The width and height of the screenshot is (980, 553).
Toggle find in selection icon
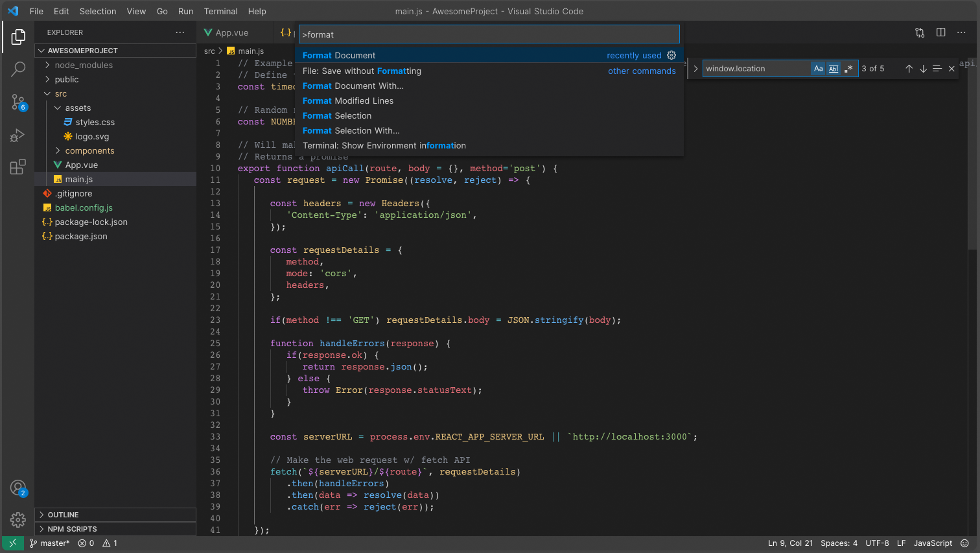click(x=937, y=69)
